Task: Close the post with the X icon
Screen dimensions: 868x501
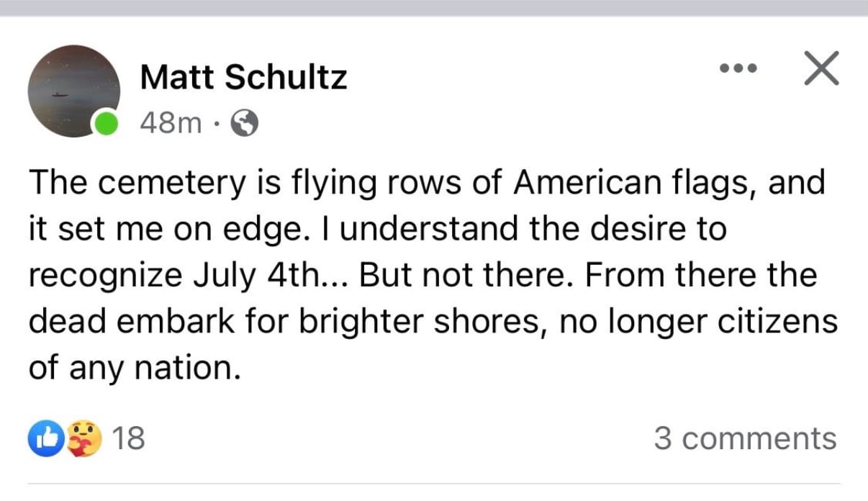Action: point(820,70)
